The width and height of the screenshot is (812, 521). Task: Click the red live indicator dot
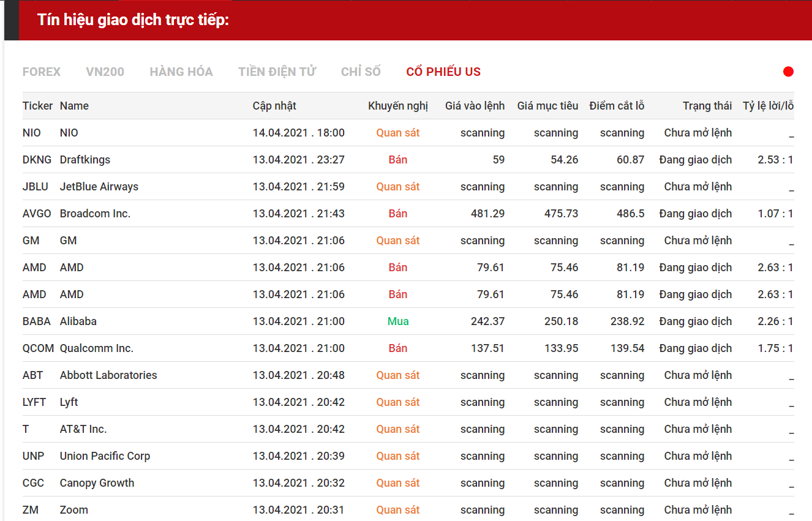[788, 72]
